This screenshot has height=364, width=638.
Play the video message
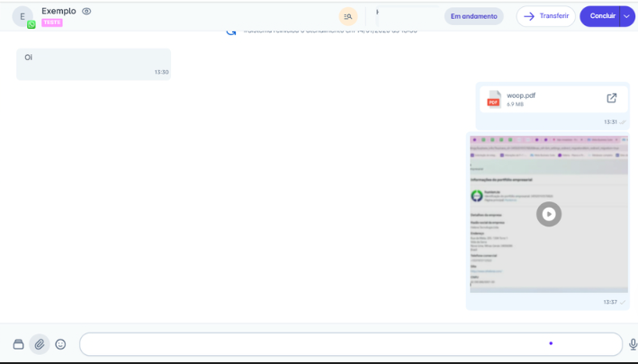click(x=549, y=214)
